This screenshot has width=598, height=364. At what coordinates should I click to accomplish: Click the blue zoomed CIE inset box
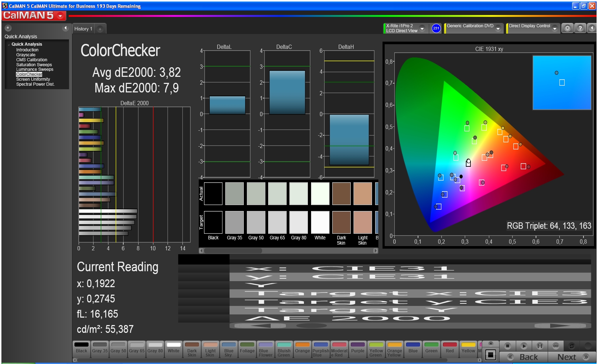[x=562, y=83]
